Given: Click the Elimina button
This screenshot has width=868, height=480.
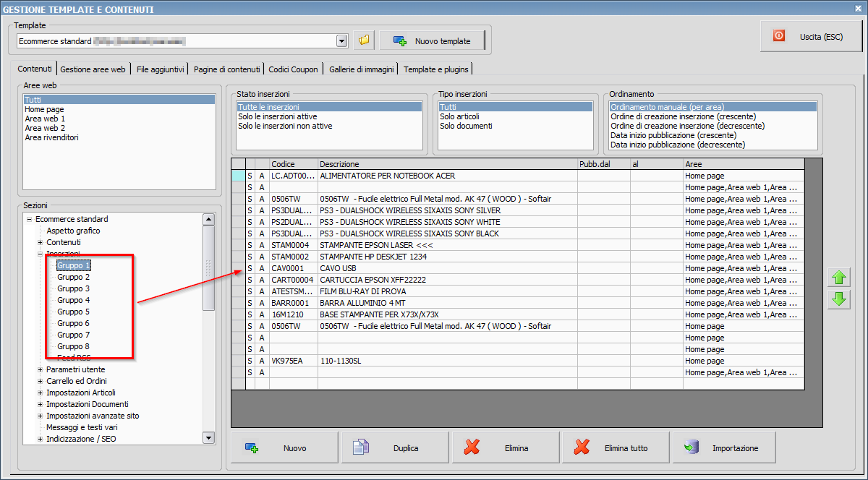Looking at the screenshot, I should (x=505, y=448).
